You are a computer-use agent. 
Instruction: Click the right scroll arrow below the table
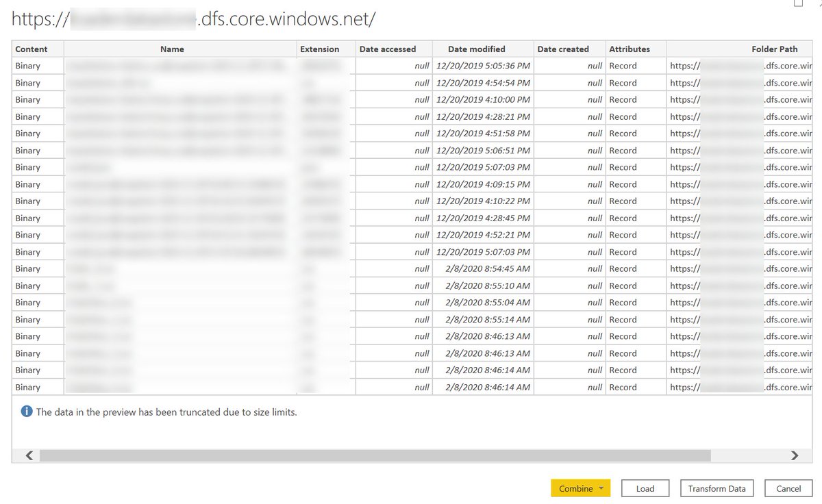(794, 455)
